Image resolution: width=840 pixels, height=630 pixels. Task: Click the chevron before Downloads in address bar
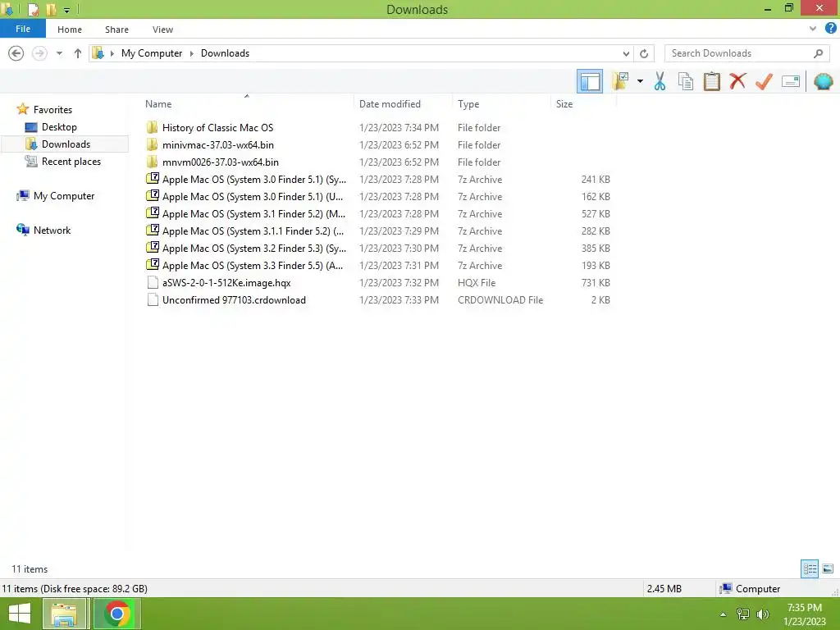[x=192, y=53]
